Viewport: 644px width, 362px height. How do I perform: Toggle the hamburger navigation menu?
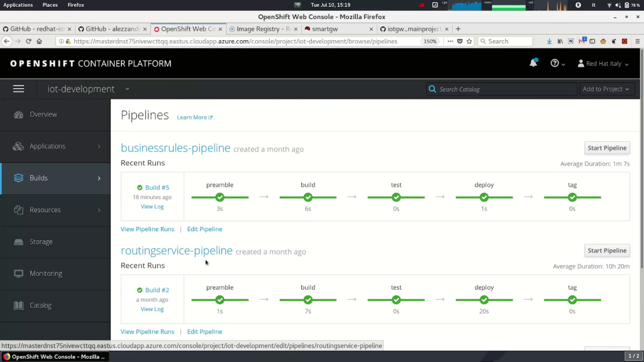click(18, 89)
